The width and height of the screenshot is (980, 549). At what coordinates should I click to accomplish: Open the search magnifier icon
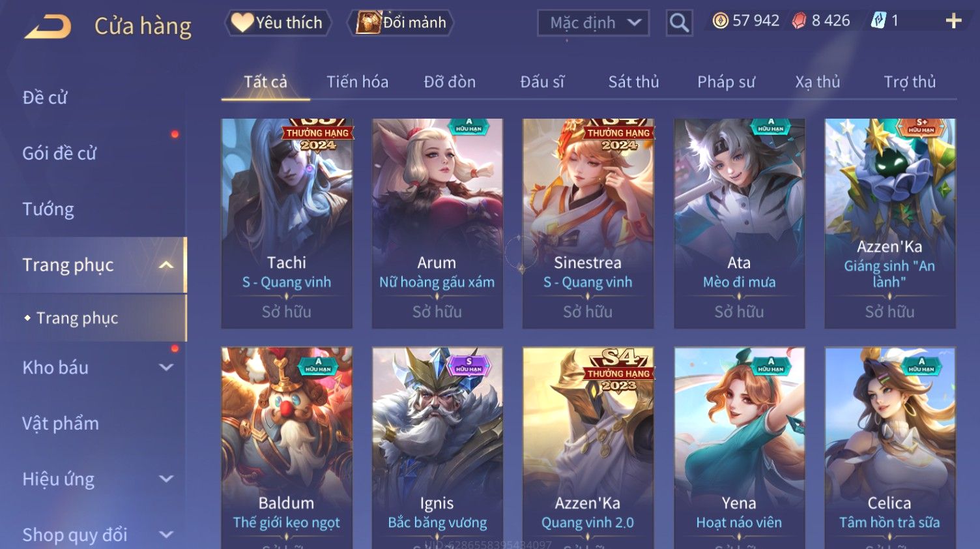[x=679, y=23]
